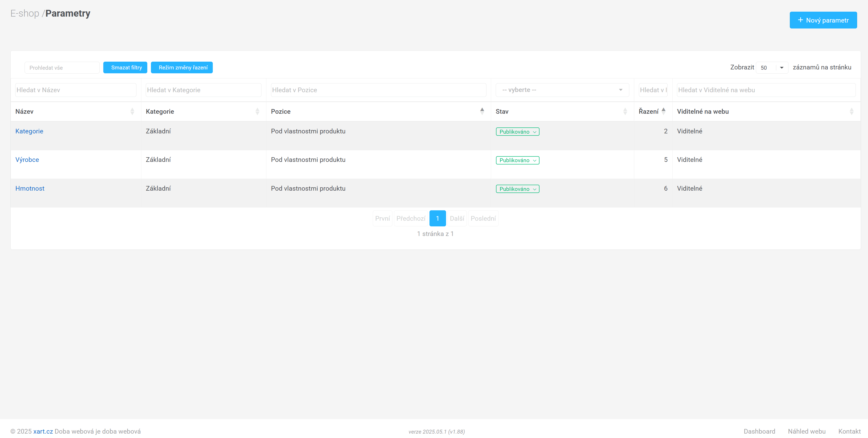Open Hmotnost parameter detail

pyautogui.click(x=30, y=188)
